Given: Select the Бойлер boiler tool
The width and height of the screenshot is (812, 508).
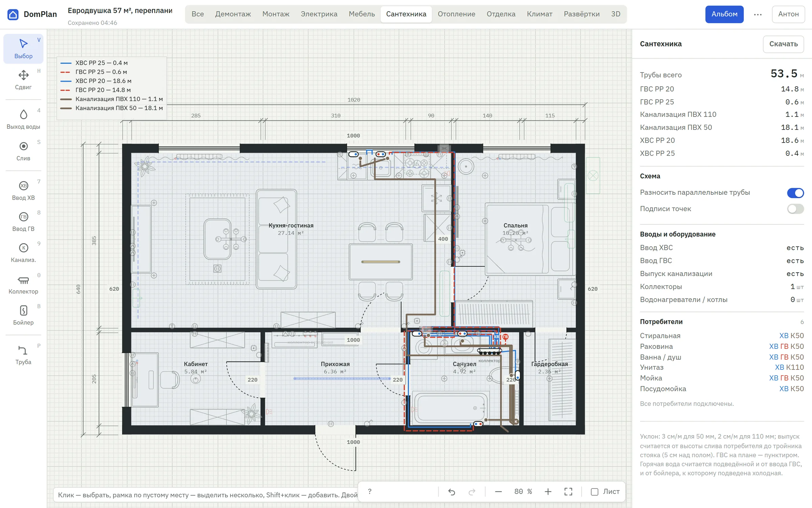Looking at the screenshot, I should pyautogui.click(x=23, y=316).
